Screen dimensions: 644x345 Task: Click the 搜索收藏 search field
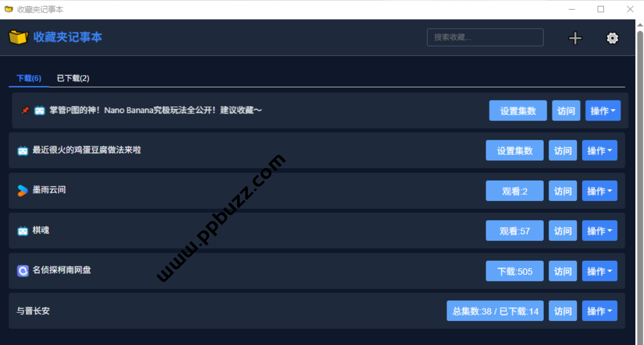click(485, 37)
